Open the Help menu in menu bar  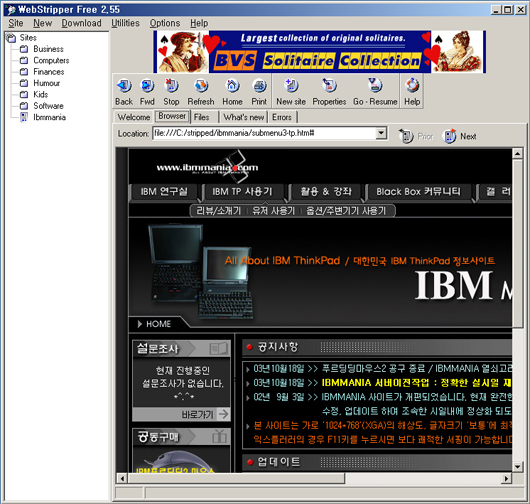click(x=199, y=23)
